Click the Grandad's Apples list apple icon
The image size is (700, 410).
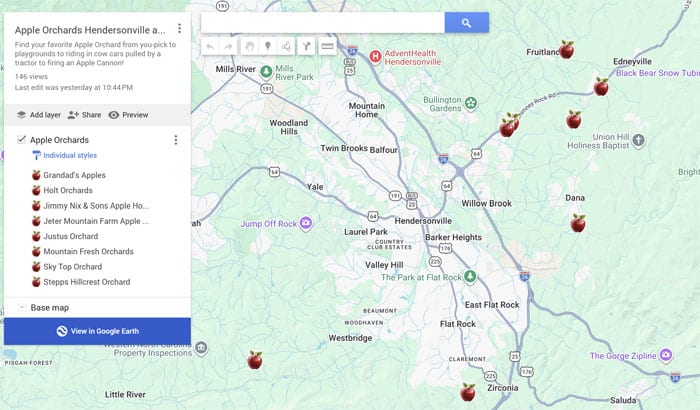pyautogui.click(x=36, y=175)
